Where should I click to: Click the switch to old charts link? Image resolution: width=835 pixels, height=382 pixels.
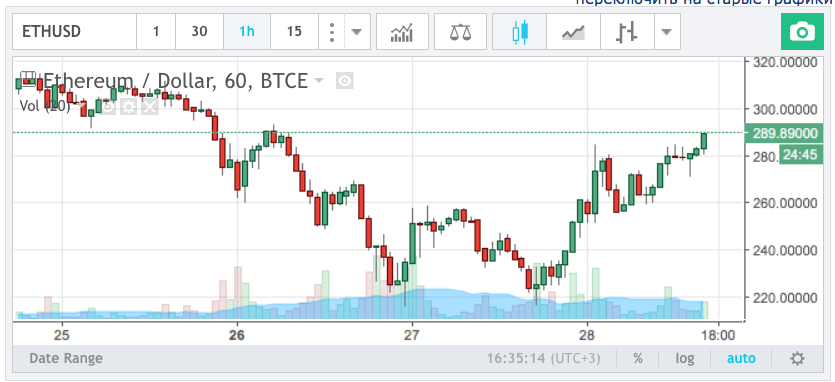pos(705,2)
